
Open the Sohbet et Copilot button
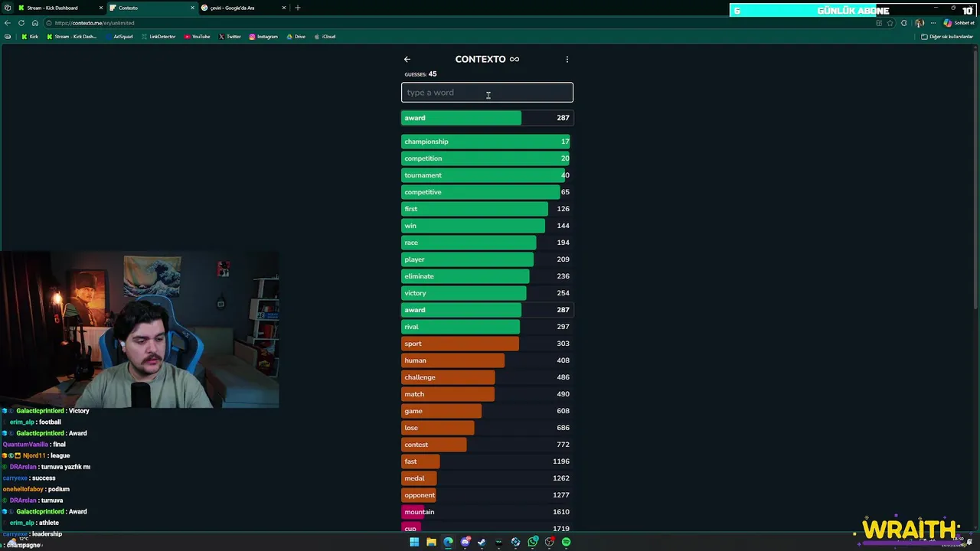click(959, 23)
